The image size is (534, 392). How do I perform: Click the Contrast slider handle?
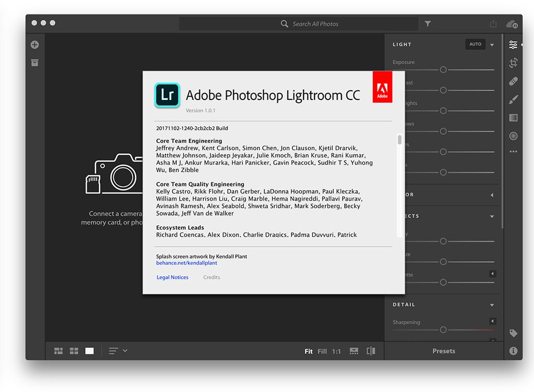tap(443, 90)
